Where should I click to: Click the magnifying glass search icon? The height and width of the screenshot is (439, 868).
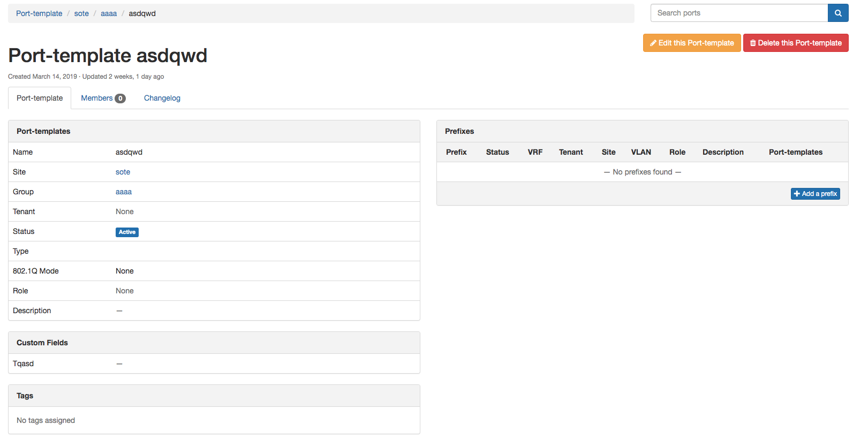pyautogui.click(x=838, y=13)
